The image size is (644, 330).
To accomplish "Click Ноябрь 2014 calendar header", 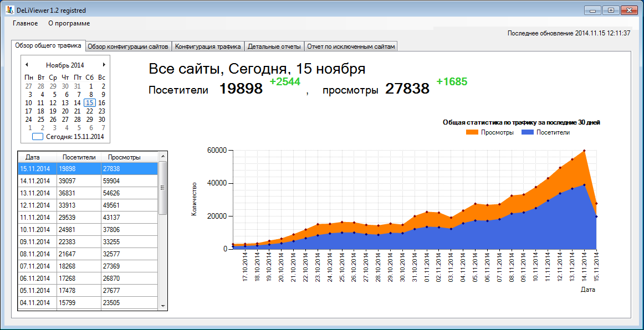I will [x=65, y=65].
